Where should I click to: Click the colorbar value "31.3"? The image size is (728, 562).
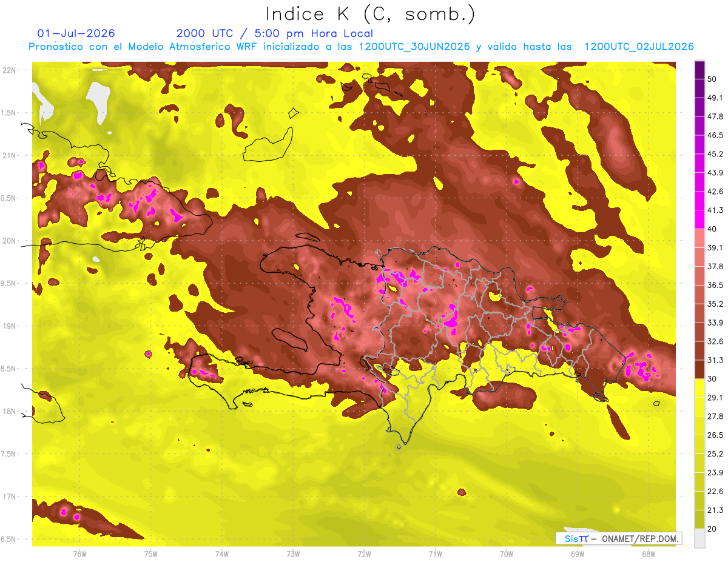click(x=715, y=360)
